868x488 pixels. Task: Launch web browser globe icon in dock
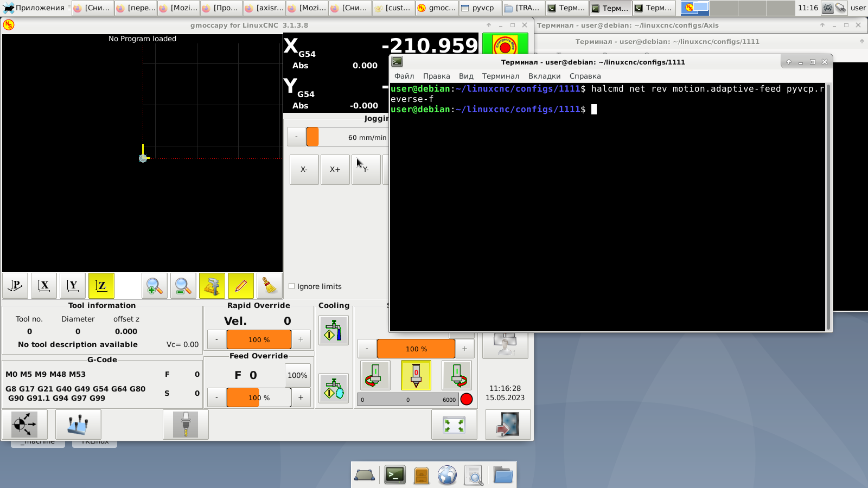[448, 476]
